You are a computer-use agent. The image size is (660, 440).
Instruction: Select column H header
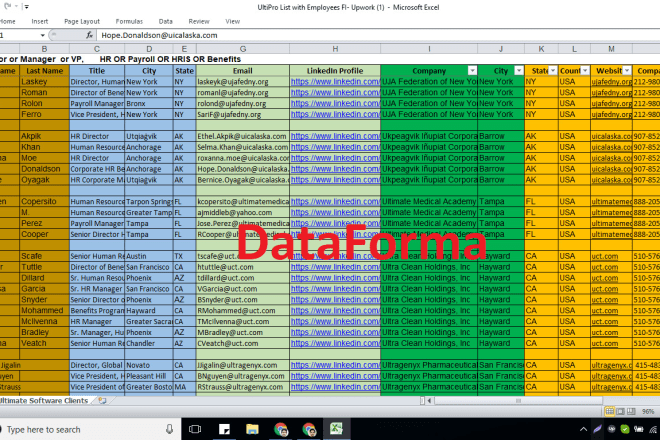click(x=335, y=49)
